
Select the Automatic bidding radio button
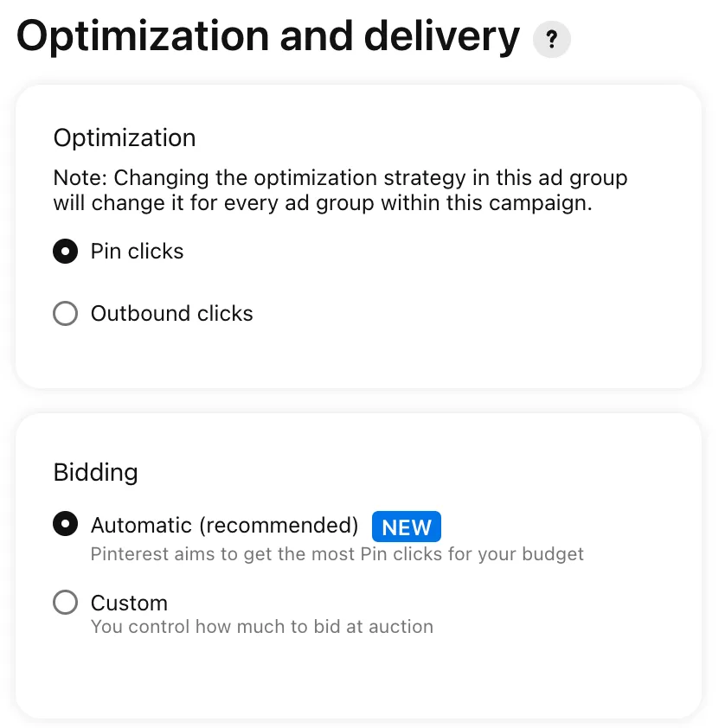point(66,524)
